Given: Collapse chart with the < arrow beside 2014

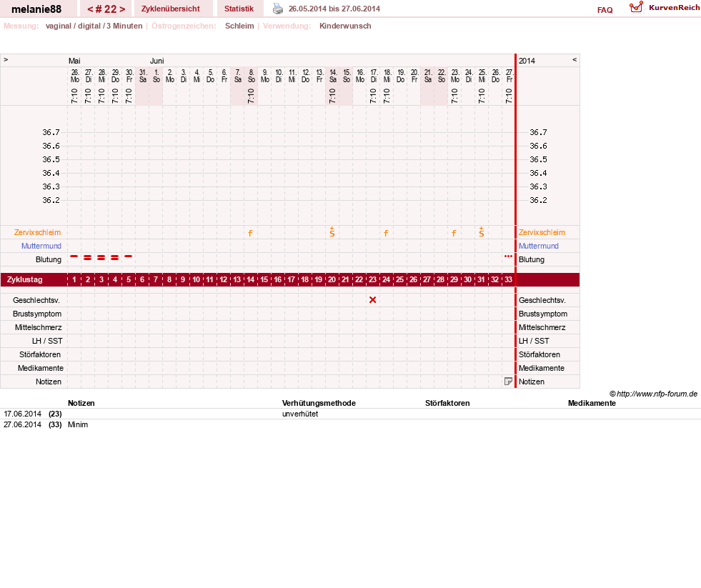Looking at the screenshot, I should point(575,59).
